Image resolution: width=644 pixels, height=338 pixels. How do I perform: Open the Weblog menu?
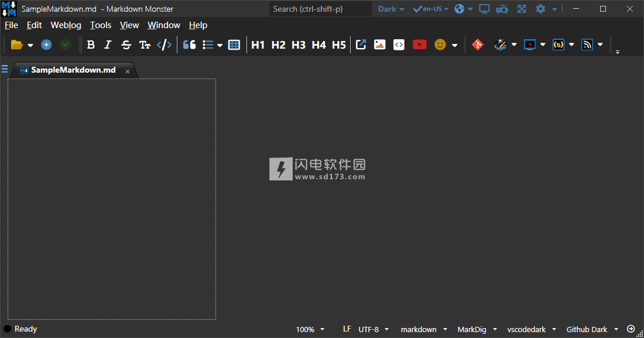[66, 25]
